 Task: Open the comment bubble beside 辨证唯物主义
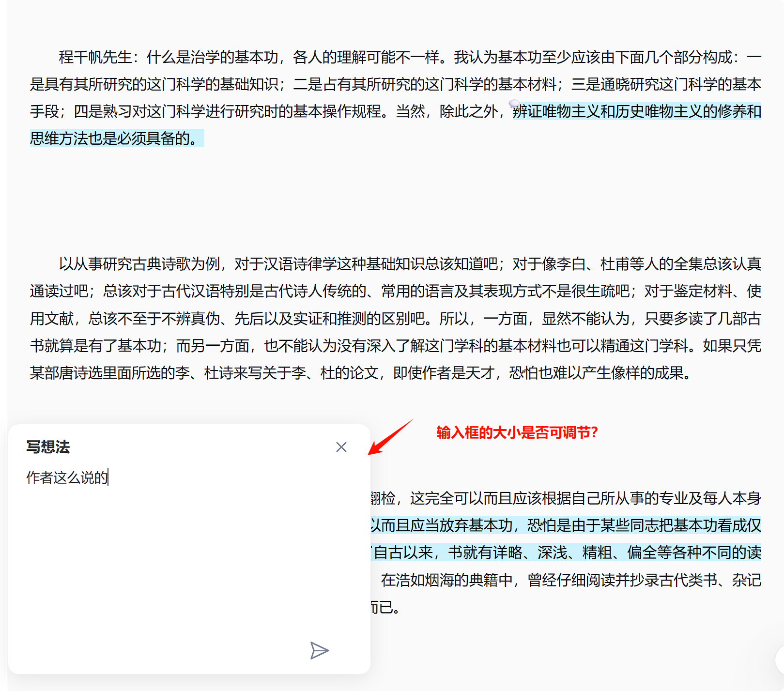click(x=514, y=104)
